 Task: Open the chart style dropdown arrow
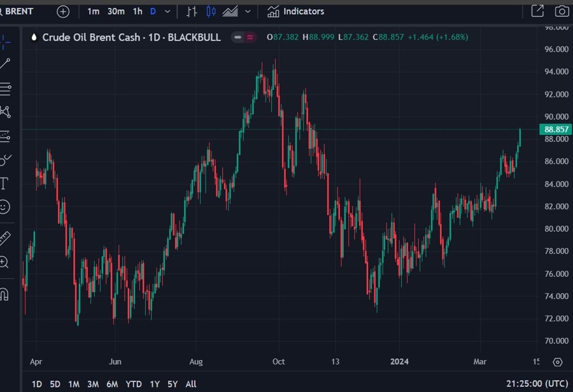[248, 11]
